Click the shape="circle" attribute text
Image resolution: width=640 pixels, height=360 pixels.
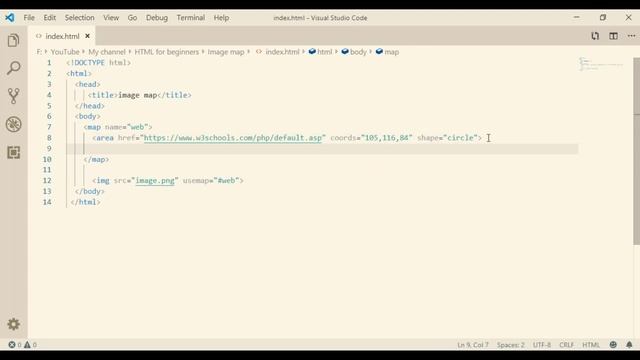[447, 138]
